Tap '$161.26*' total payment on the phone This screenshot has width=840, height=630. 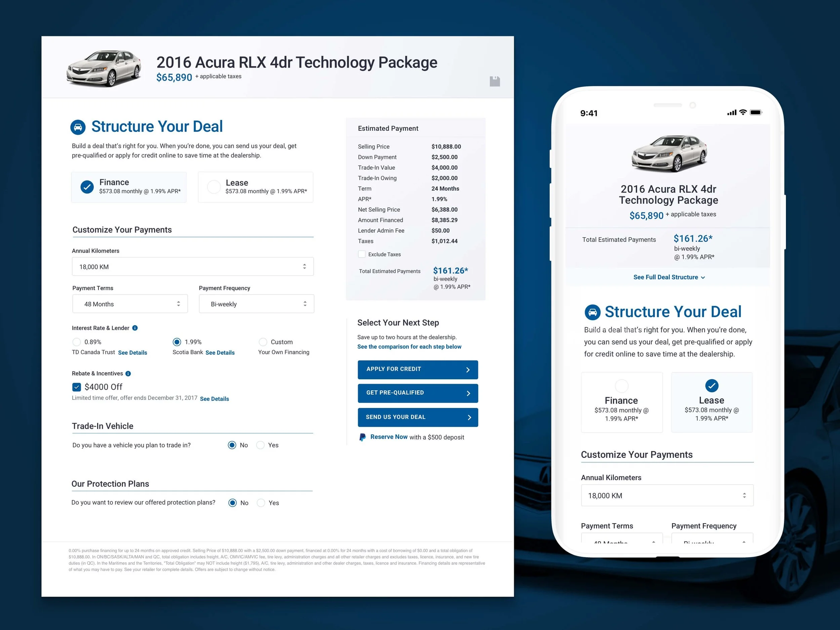pyautogui.click(x=693, y=239)
